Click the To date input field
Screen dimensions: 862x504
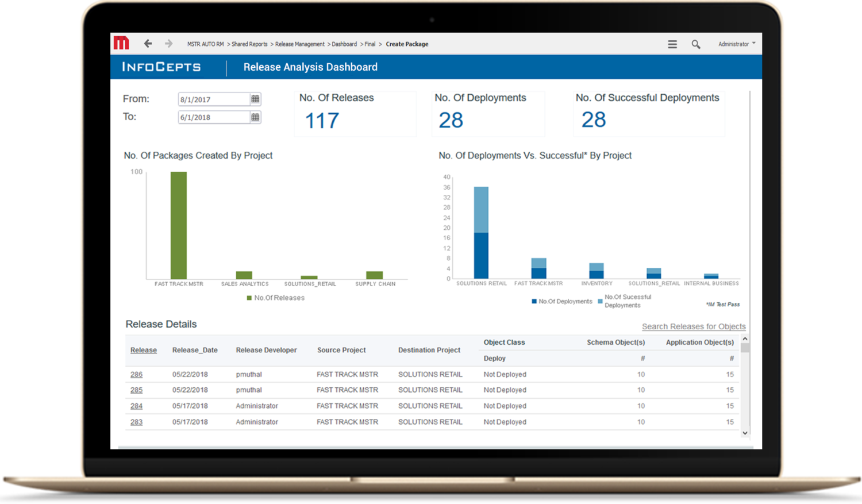pyautogui.click(x=213, y=117)
